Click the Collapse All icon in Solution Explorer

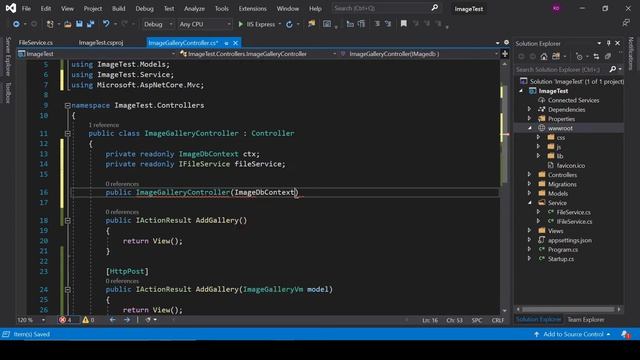coord(608,56)
